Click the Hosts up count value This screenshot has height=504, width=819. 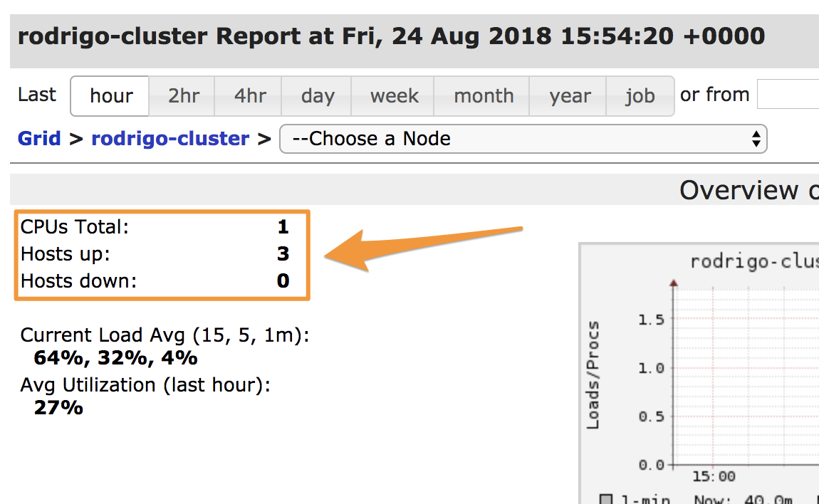(283, 253)
